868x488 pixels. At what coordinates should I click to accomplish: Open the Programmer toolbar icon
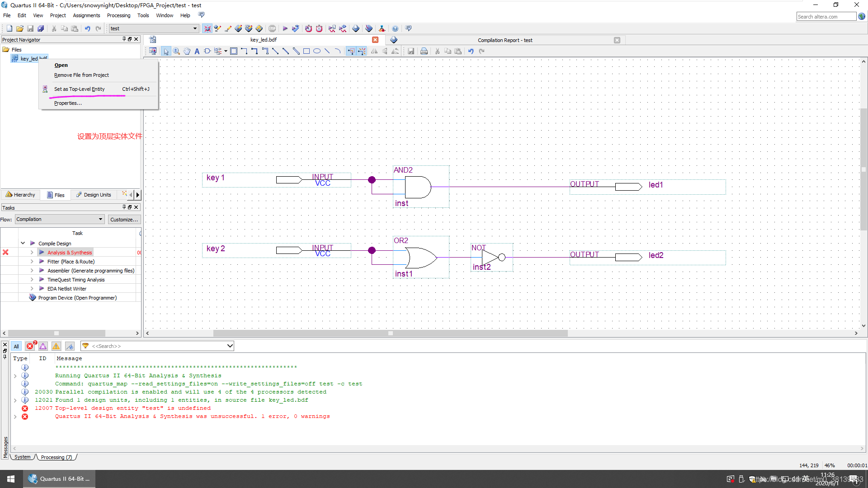click(369, 28)
